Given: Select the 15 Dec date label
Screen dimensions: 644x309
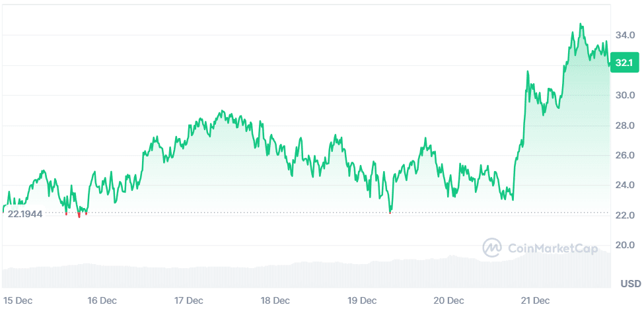Looking at the screenshot, I should 17,300.
